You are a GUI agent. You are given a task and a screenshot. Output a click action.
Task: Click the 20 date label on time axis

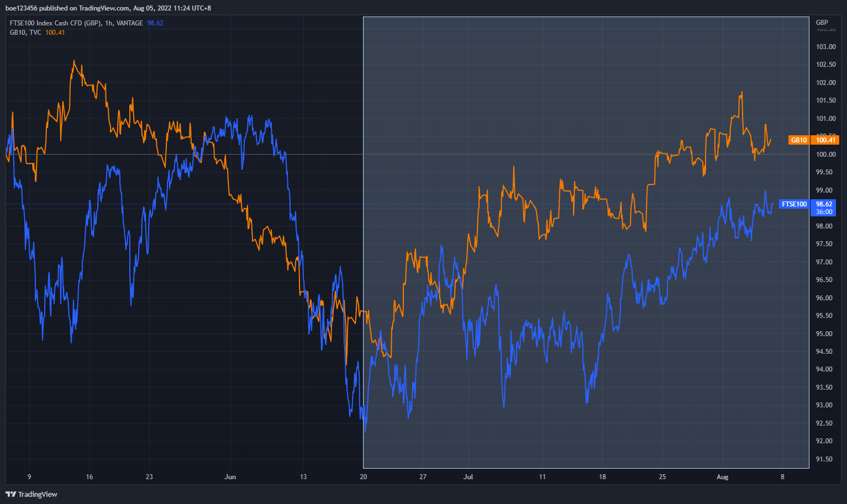point(363,477)
